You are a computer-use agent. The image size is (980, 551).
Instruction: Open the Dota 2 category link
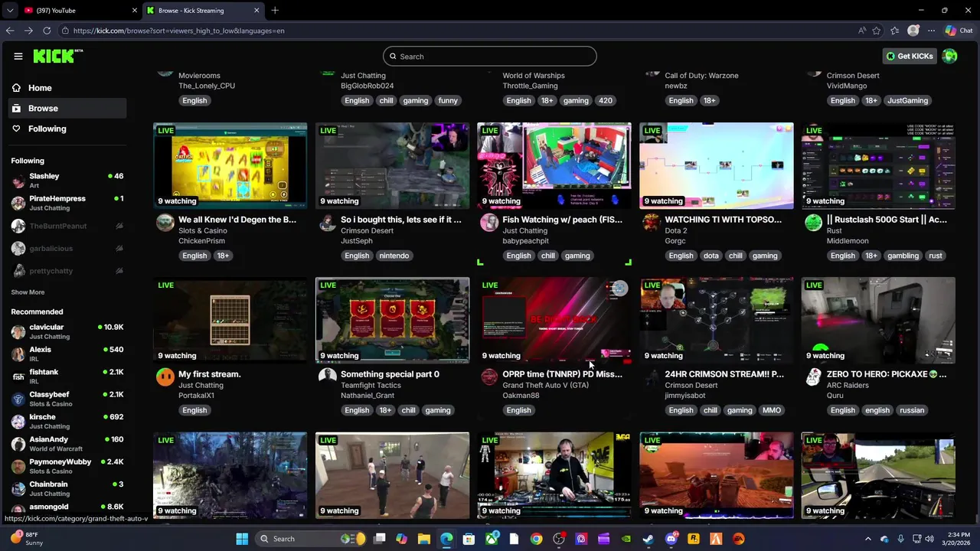(676, 230)
